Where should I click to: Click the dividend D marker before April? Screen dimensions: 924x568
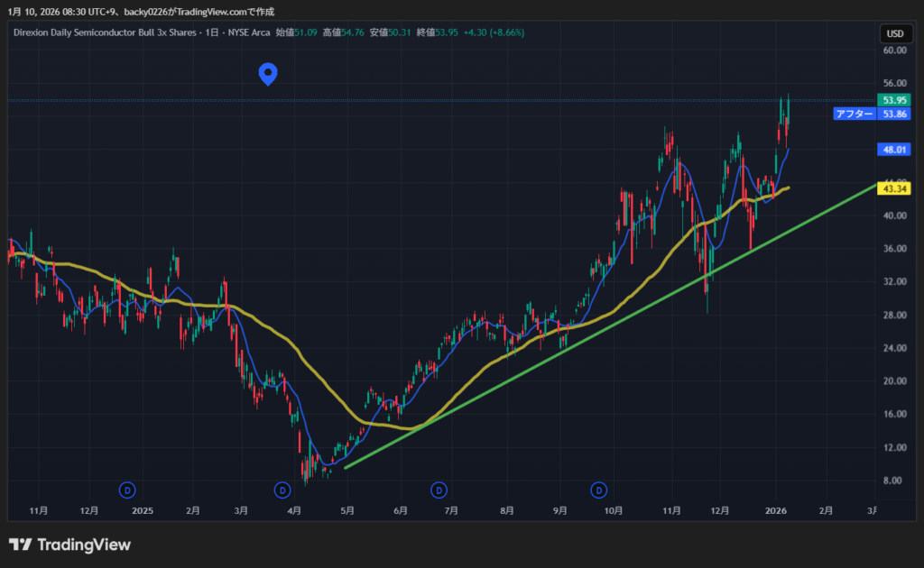282,490
